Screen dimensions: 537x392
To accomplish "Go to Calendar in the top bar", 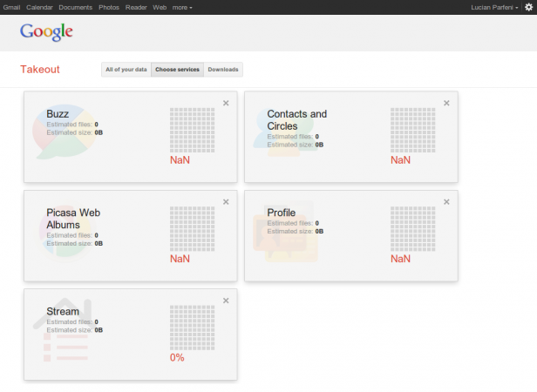I will click(39, 7).
